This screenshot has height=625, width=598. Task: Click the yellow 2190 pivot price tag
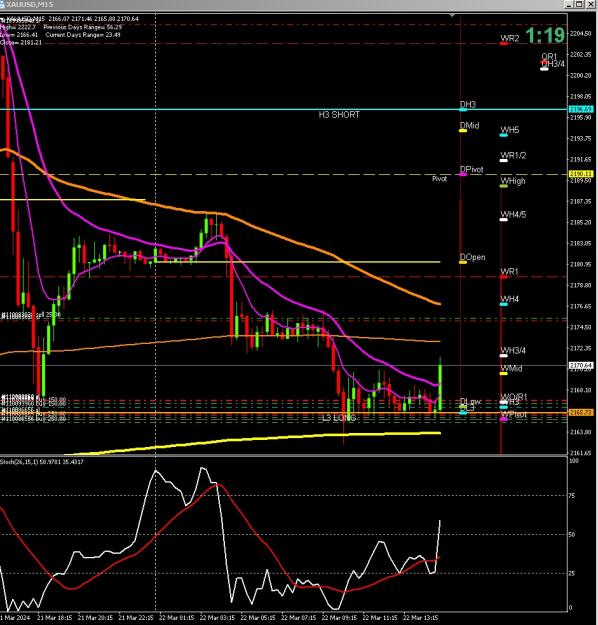click(x=581, y=174)
